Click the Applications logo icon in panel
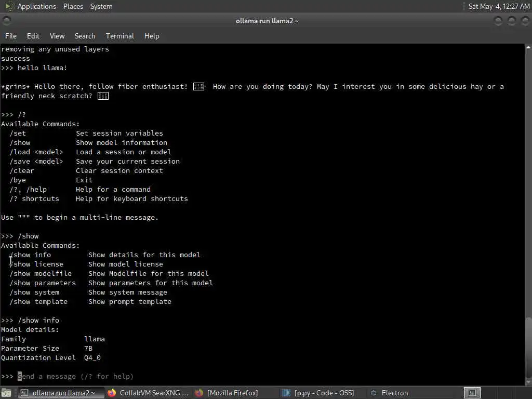 tap(9, 6)
